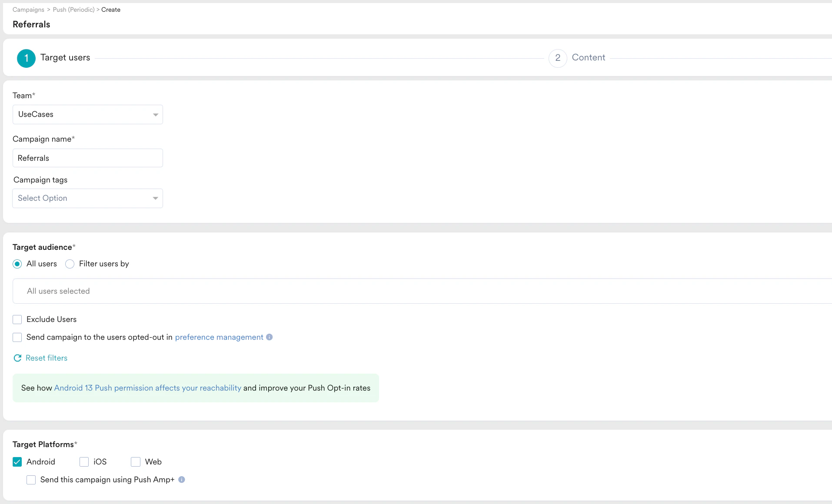Select the Filter users by radio button
This screenshot has width=832, height=504.
pyautogui.click(x=70, y=264)
